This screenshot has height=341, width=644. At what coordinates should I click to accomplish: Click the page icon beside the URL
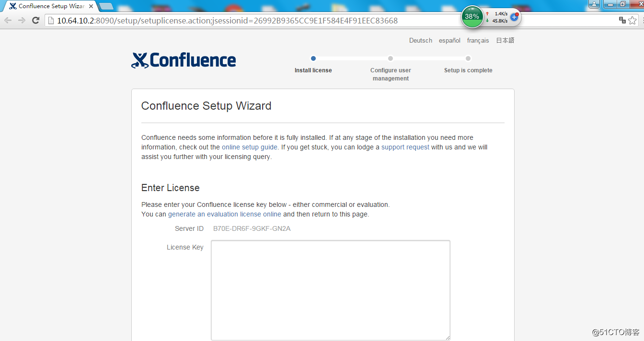click(x=51, y=21)
